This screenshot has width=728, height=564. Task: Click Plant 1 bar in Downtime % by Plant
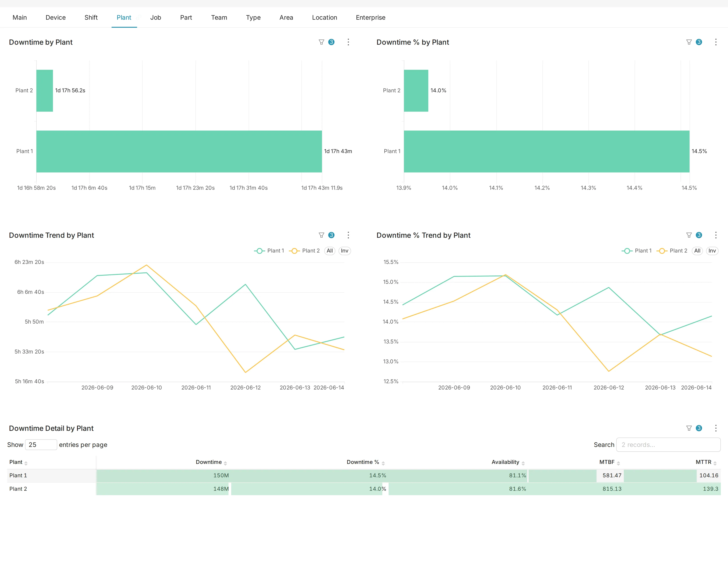pyautogui.click(x=547, y=151)
